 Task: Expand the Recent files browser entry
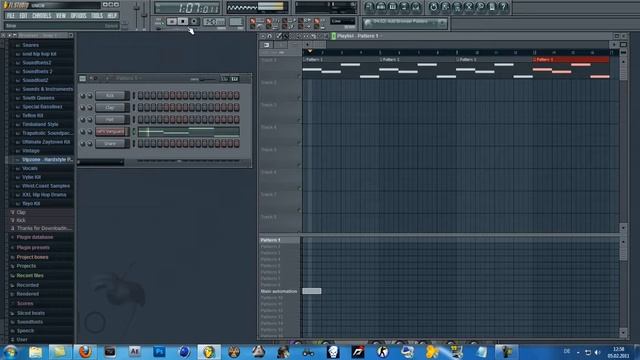coord(30,276)
